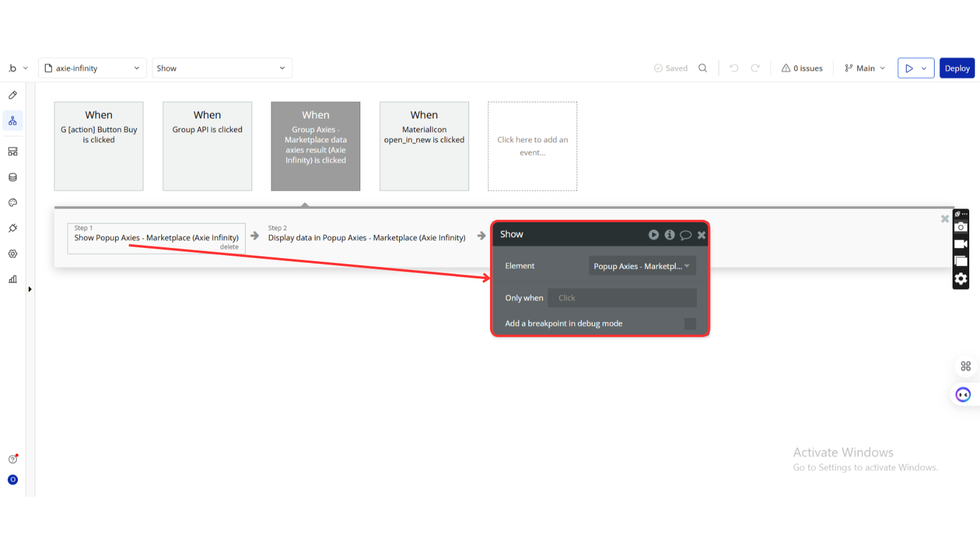The image size is (980, 552).
Task: Open the assistant bot icon
Action: coord(963,395)
